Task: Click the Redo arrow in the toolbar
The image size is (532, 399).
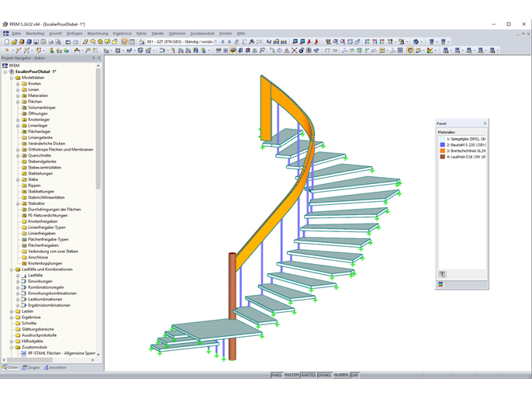Action: tap(75, 42)
